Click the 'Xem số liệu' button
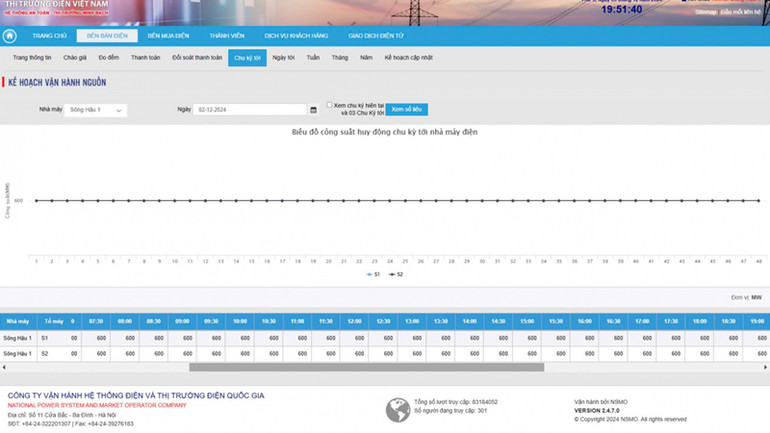This screenshot has width=770, height=433. [407, 109]
